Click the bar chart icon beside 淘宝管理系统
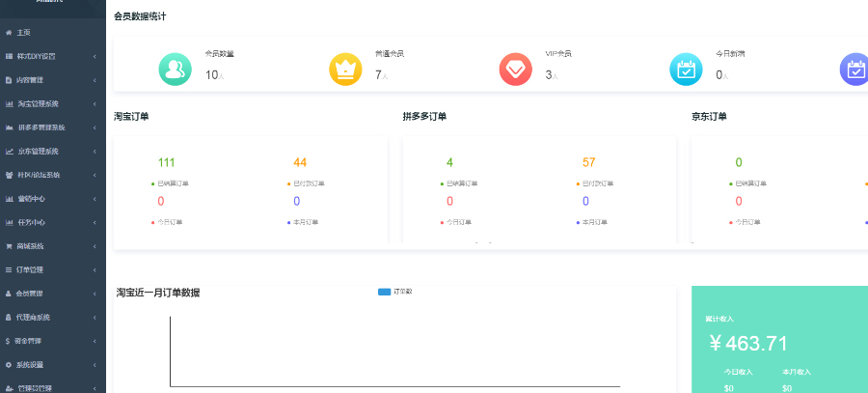 click(9, 104)
